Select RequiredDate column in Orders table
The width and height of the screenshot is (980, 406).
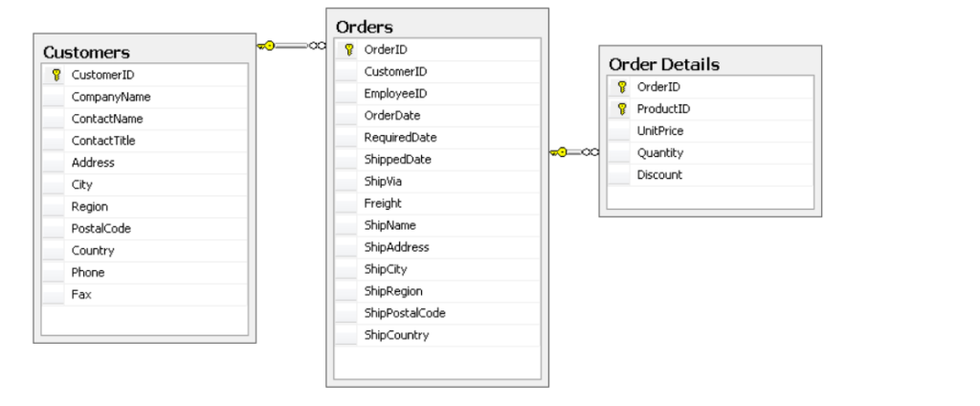point(436,138)
